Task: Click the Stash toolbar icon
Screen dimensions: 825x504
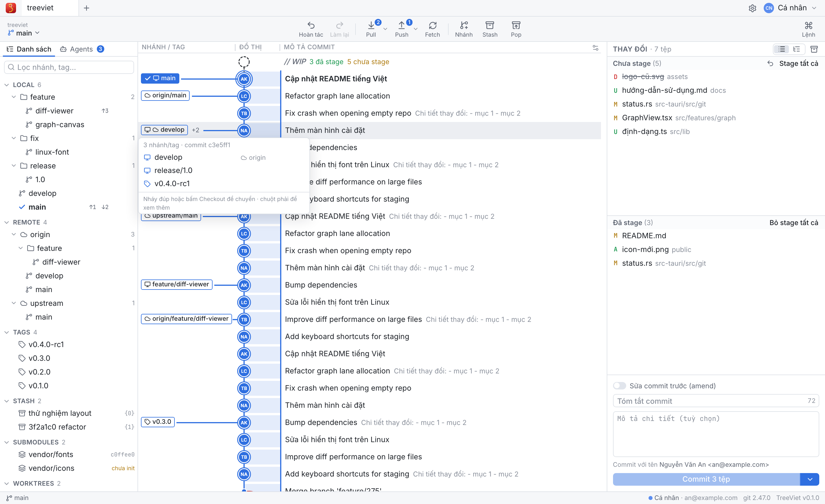Action: point(490,25)
